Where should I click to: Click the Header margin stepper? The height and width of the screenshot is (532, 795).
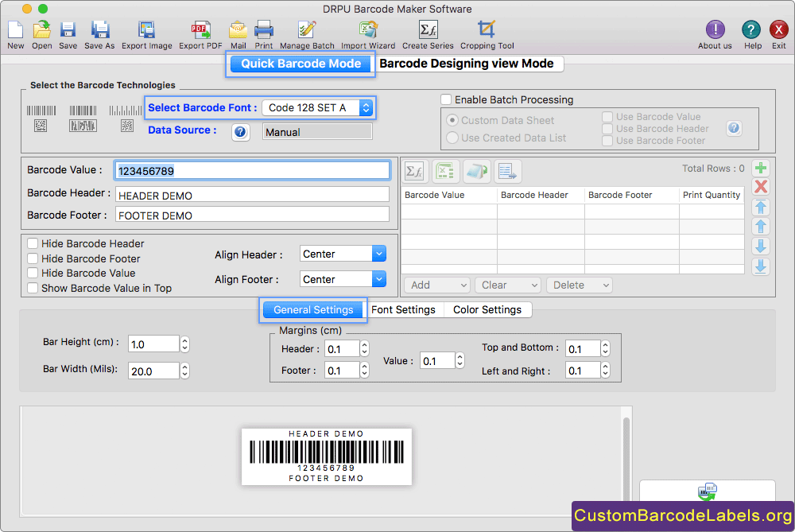pyautogui.click(x=364, y=349)
